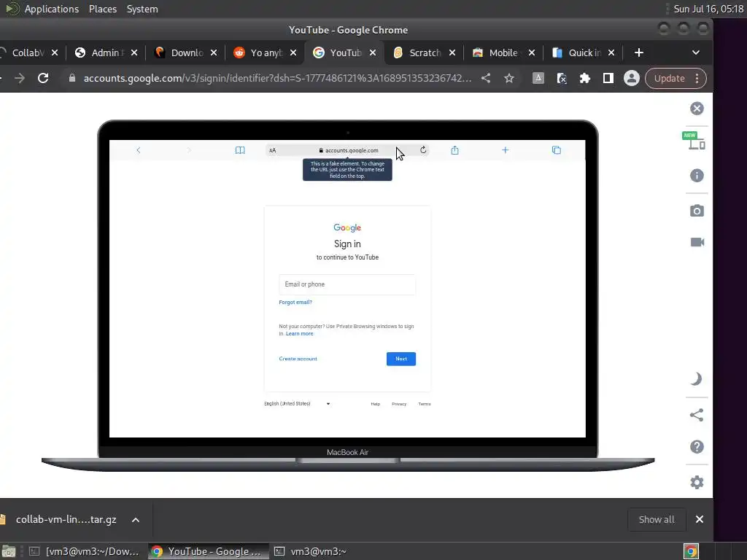Expand the tab search dropdown arrow
Viewport: 747px width, 560px height.
point(695,52)
